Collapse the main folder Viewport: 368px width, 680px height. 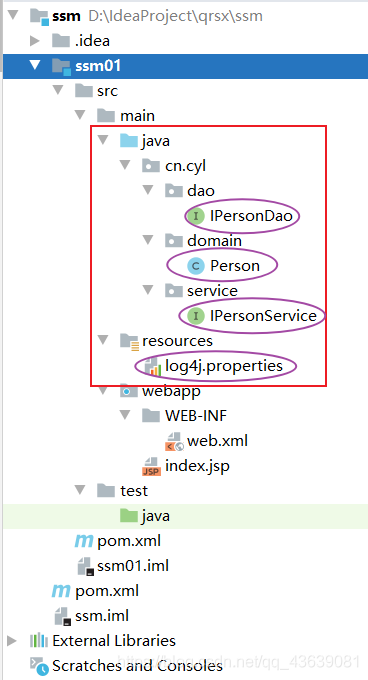point(80,115)
